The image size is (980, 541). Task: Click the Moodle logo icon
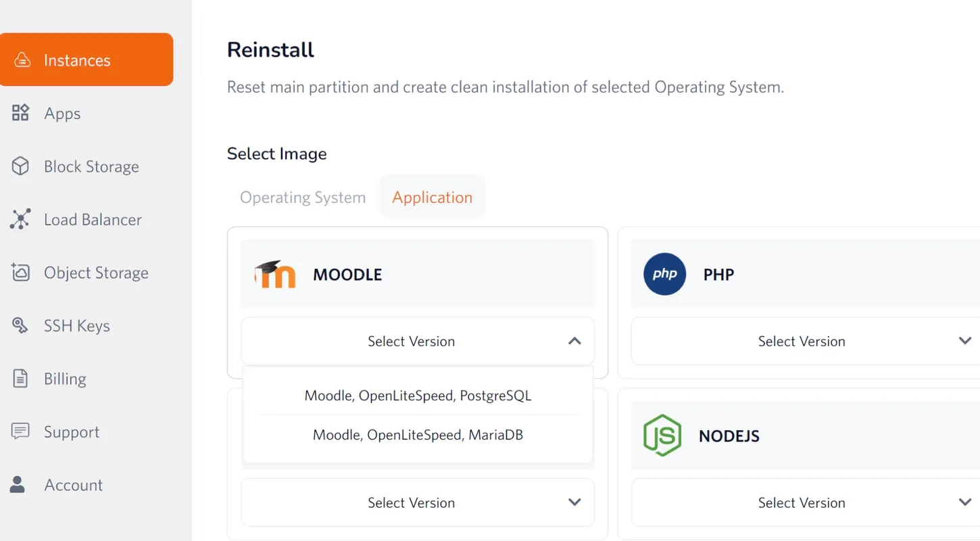point(275,274)
